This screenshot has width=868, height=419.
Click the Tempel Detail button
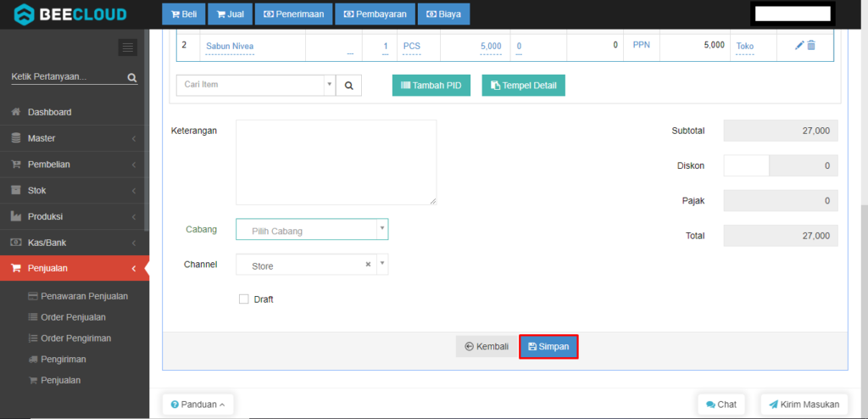pos(523,86)
